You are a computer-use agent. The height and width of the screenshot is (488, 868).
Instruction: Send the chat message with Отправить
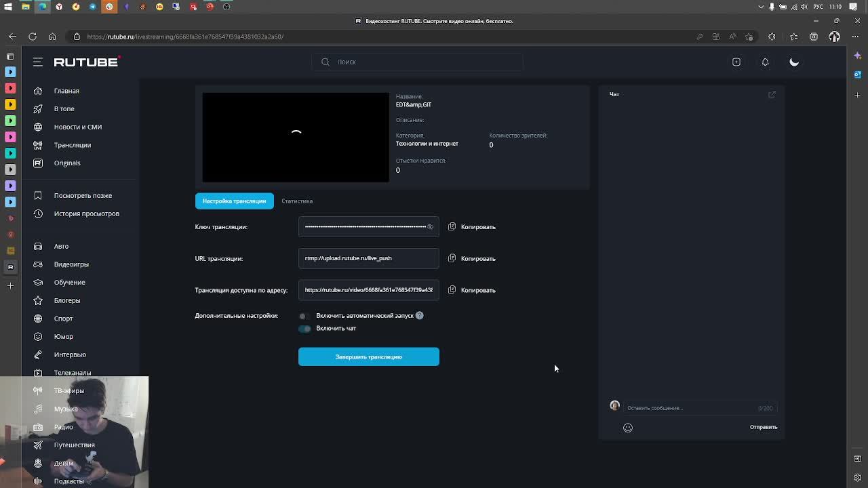[x=764, y=427]
